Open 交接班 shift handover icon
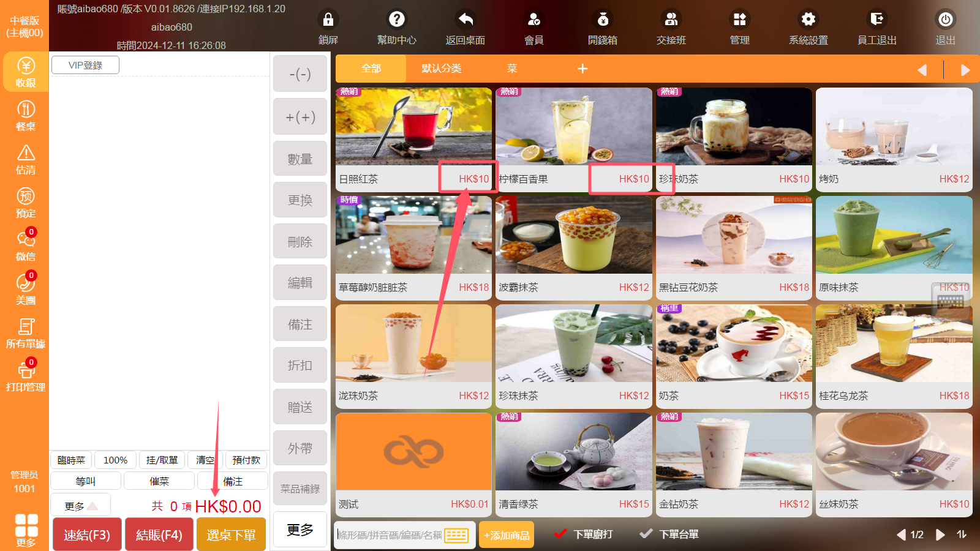 tap(671, 28)
